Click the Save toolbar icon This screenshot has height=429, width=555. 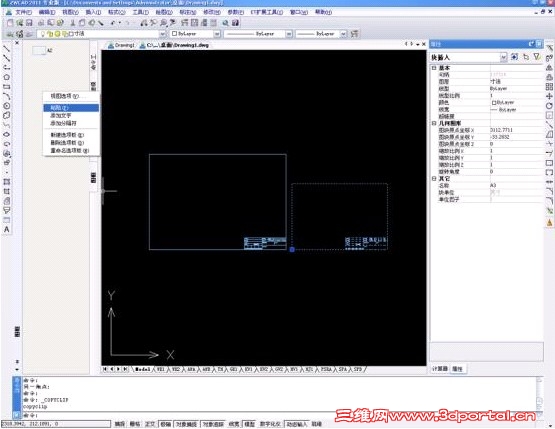29,23
